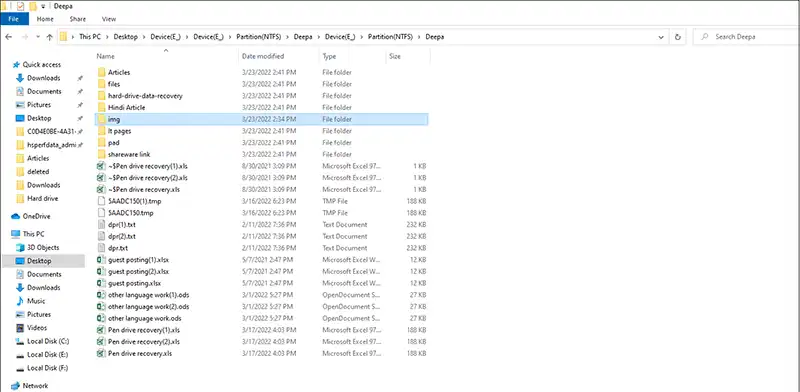
Task: Open 'deleted' folder in sidebar
Action: [38, 172]
